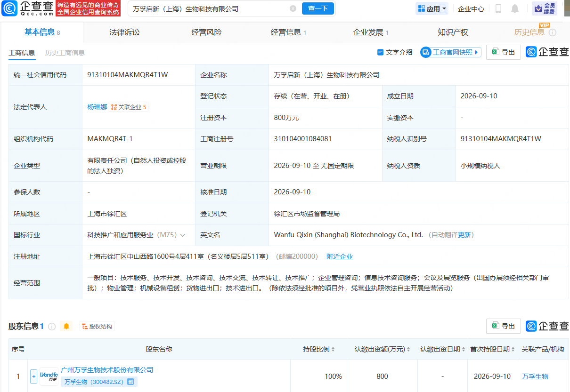The width and height of the screenshot is (570, 392).
Task: Click the bell alert icon beside 股东信息
Action: tap(66, 326)
